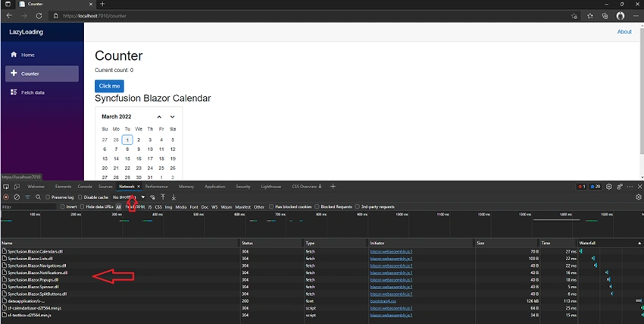Open the browser profile avatar
The width and height of the screenshot is (644, 324).
[x=621, y=16]
